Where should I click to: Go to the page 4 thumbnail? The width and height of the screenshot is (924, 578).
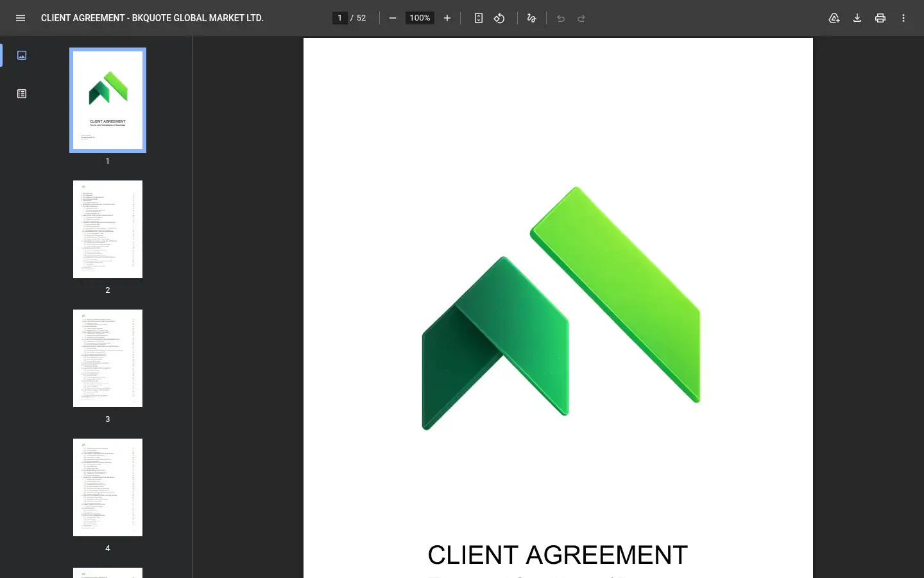108,487
